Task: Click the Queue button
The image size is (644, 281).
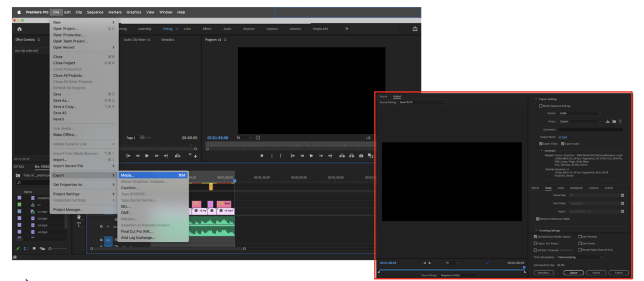Action: [574, 272]
